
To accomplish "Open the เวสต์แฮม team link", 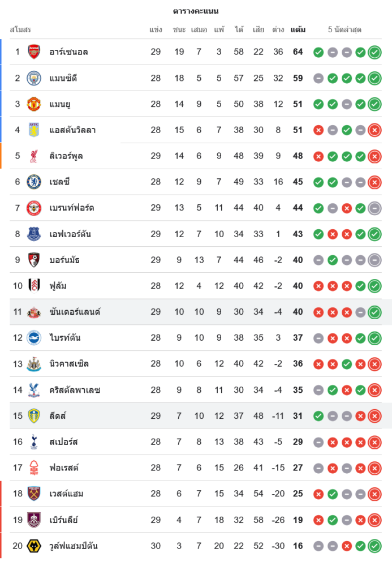I will [x=66, y=494].
